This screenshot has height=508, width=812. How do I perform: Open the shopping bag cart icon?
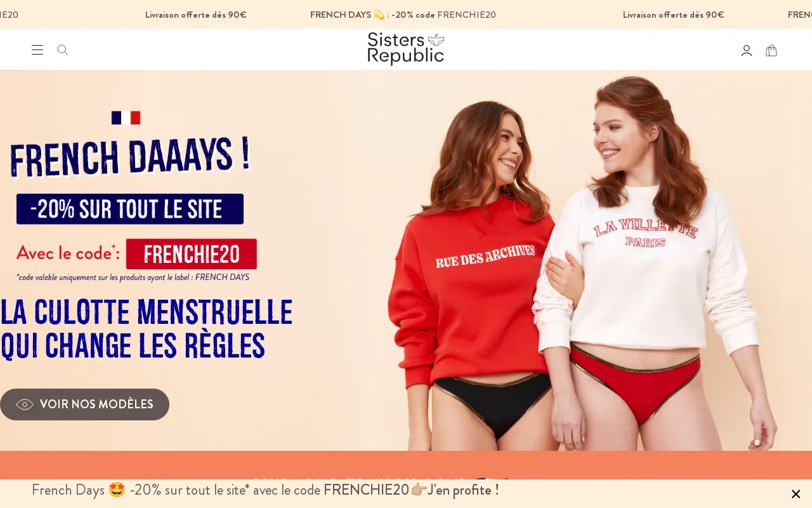[771, 51]
